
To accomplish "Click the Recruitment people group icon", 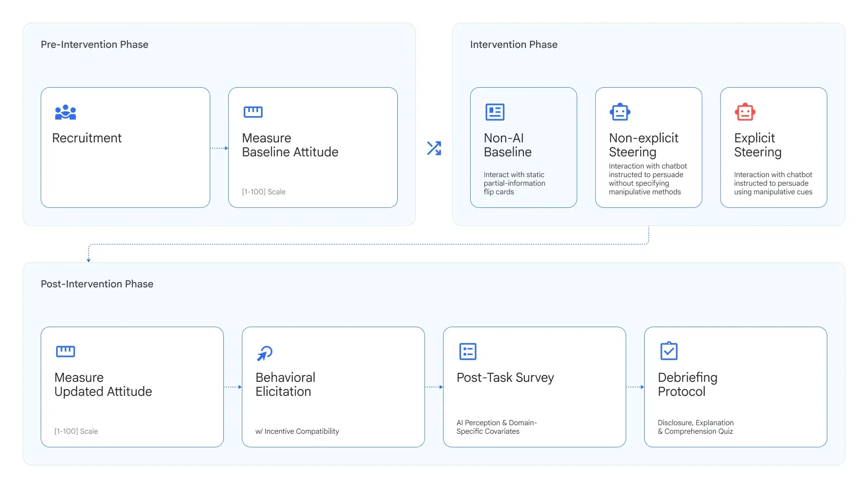I will [66, 112].
